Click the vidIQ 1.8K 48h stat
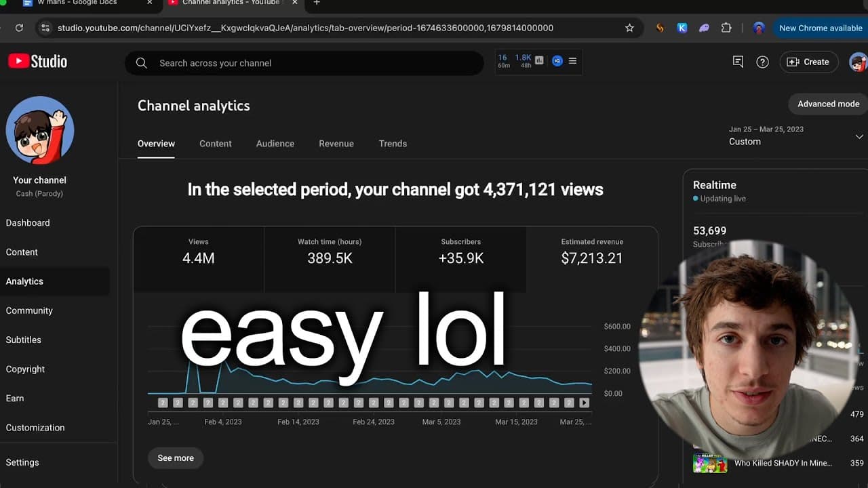 point(523,61)
